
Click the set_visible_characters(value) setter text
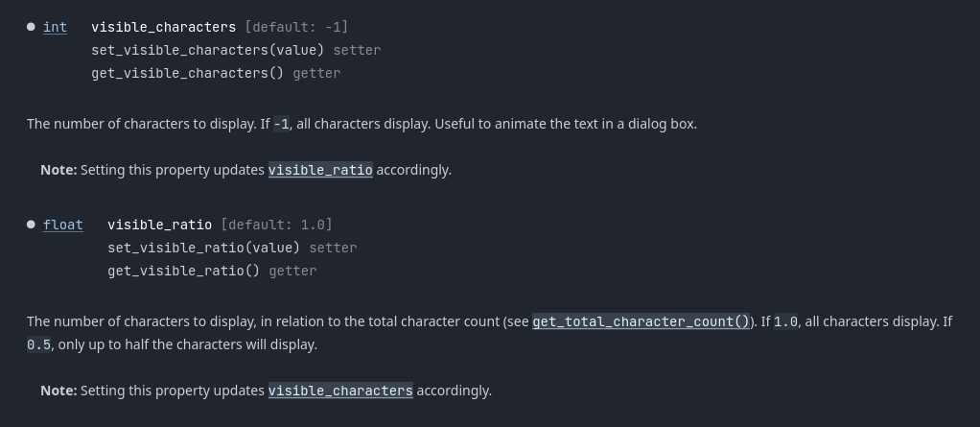[x=208, y=50]
